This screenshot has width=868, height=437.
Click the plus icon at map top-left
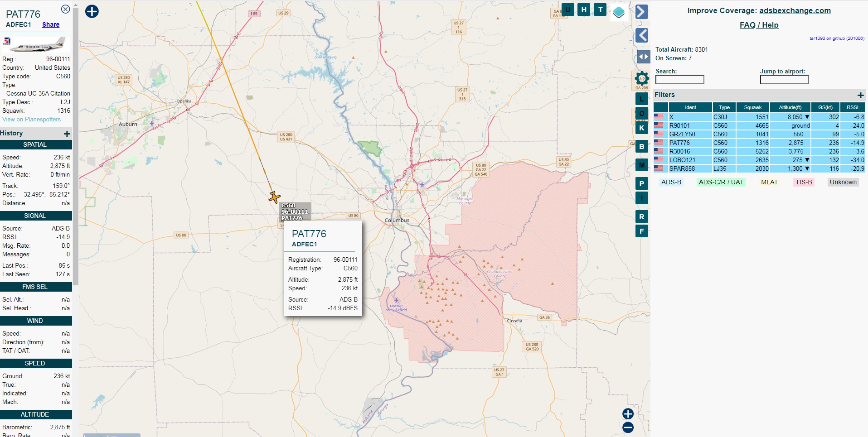coord(92,11)
